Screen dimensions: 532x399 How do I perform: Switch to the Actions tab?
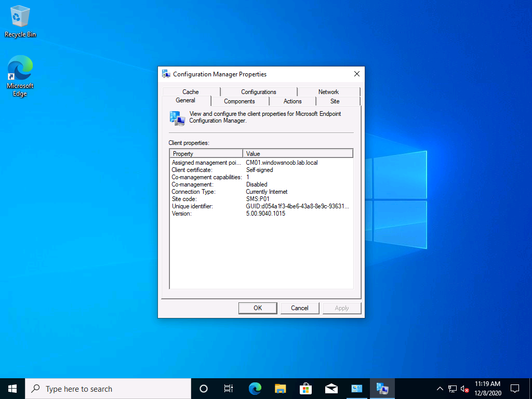click(292, 101)
